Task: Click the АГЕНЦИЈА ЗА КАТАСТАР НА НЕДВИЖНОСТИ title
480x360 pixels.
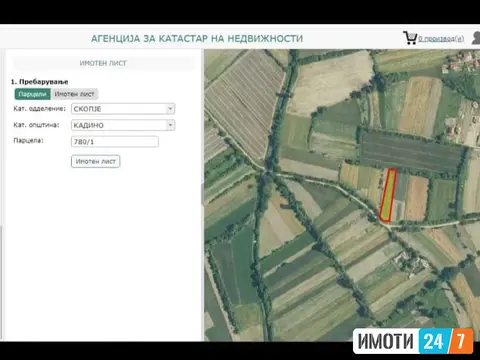Action: tap(197, 39)
